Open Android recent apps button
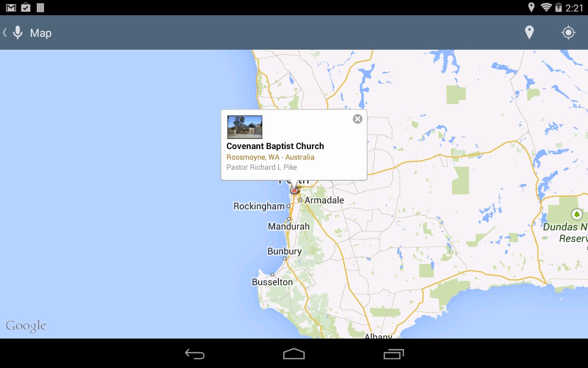 tap(394, 354)
